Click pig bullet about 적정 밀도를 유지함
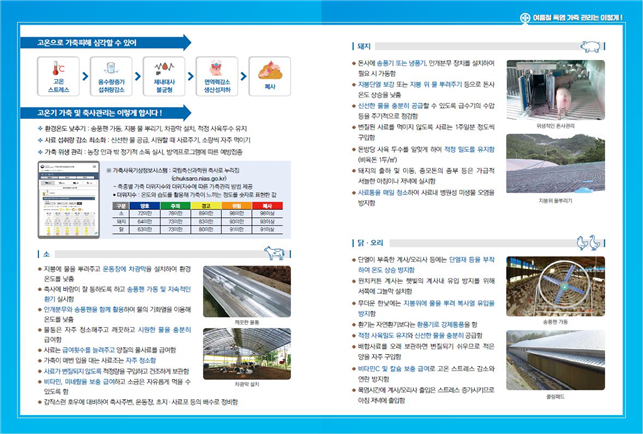 coord(424,155)
